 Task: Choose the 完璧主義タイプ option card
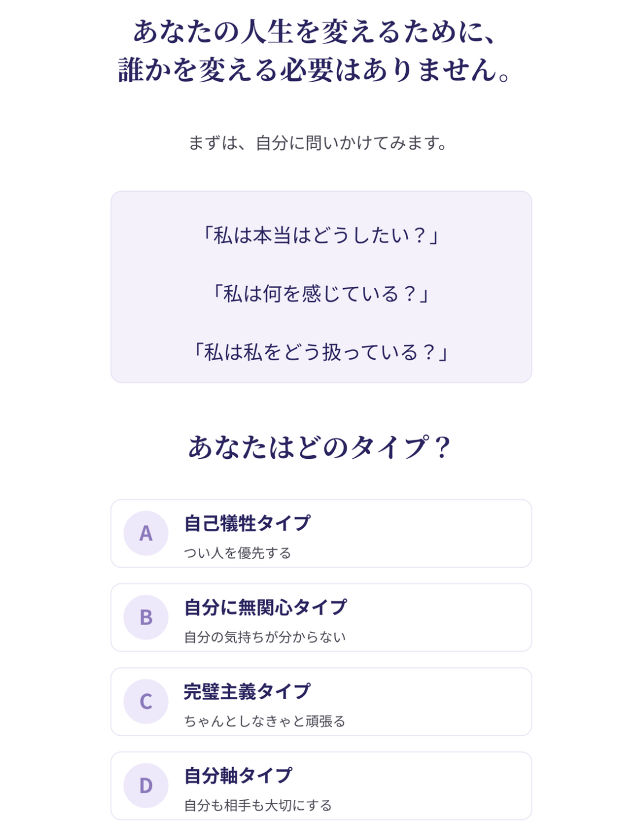point(321,701)
